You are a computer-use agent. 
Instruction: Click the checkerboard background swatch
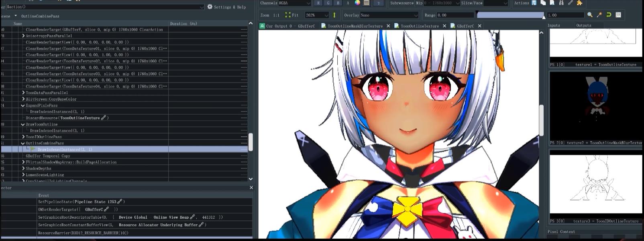click(366, 3)
